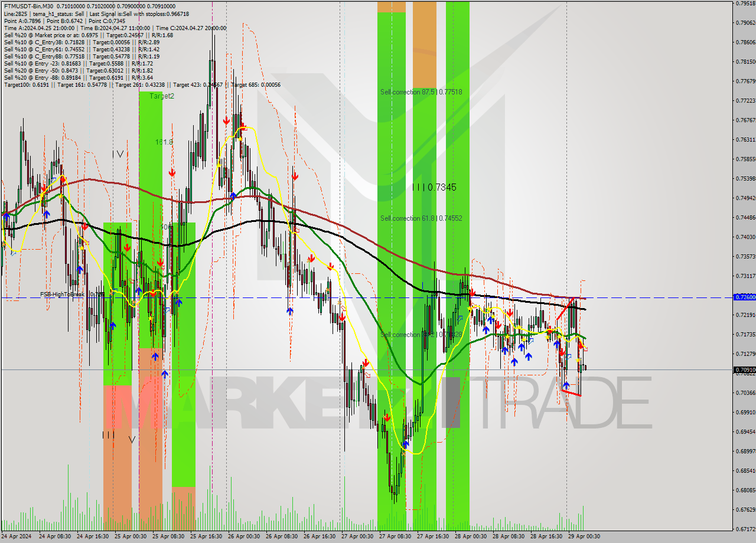
Task: Click the 0.76767 price axis label
Action: [x=745, y=120]
